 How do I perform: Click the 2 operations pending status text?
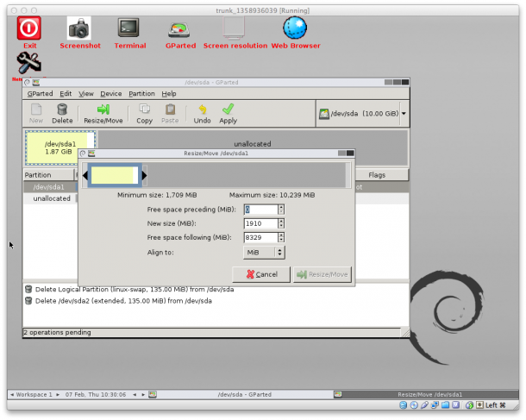click(57, 332)
